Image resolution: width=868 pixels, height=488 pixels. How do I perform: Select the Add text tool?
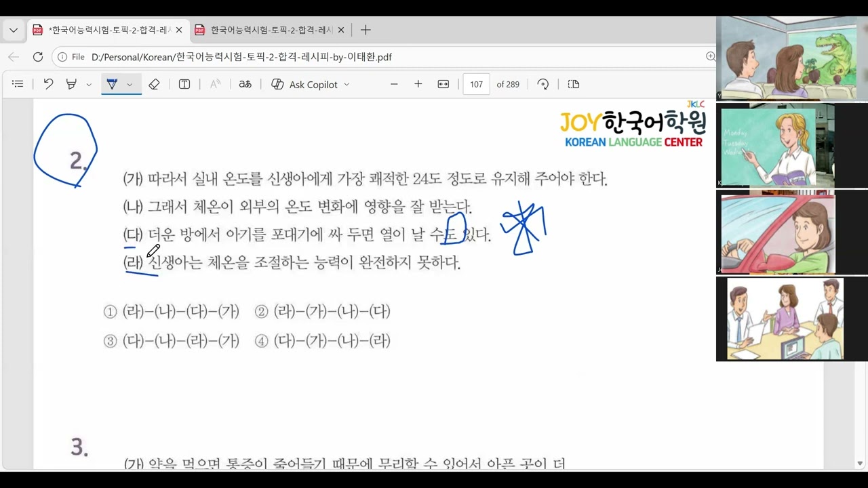click(x=184, y=84)
